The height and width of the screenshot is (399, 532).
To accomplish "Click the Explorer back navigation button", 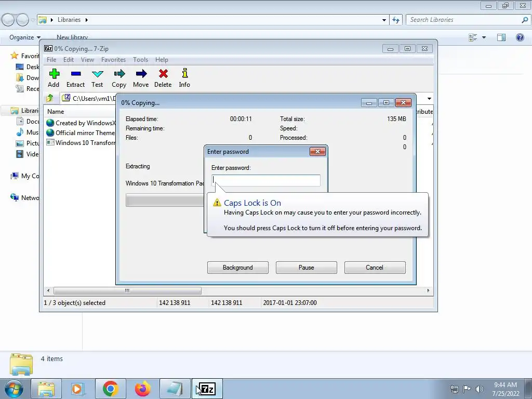I will pyautogui.click(x=8, y=20).
